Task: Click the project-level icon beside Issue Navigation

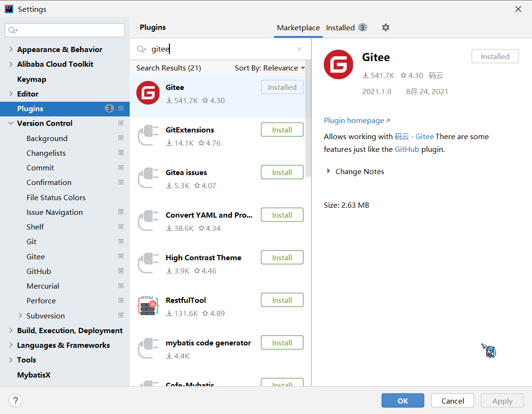Action: 121,212
